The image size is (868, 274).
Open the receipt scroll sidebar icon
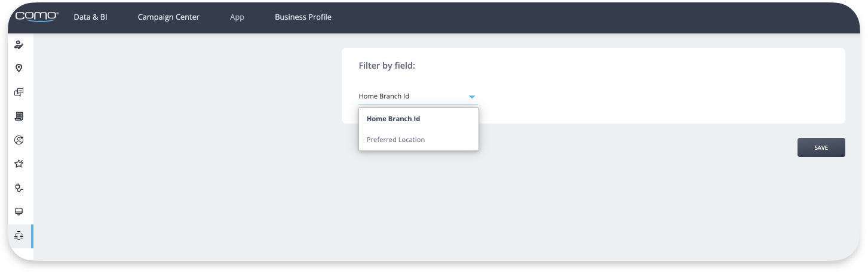(x=19, y=116)
